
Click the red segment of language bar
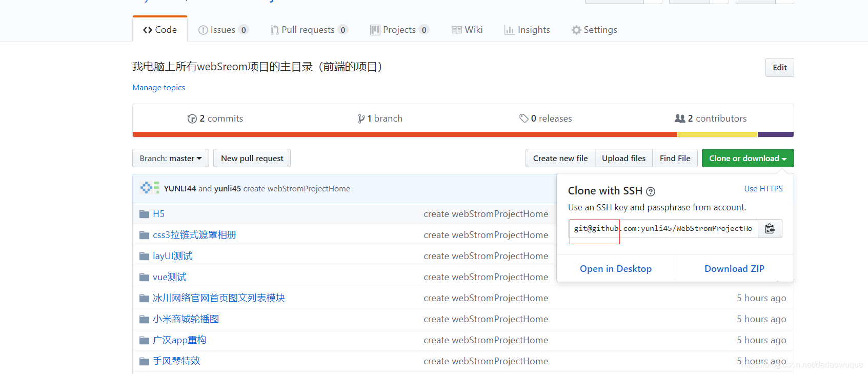coord(405,134)
